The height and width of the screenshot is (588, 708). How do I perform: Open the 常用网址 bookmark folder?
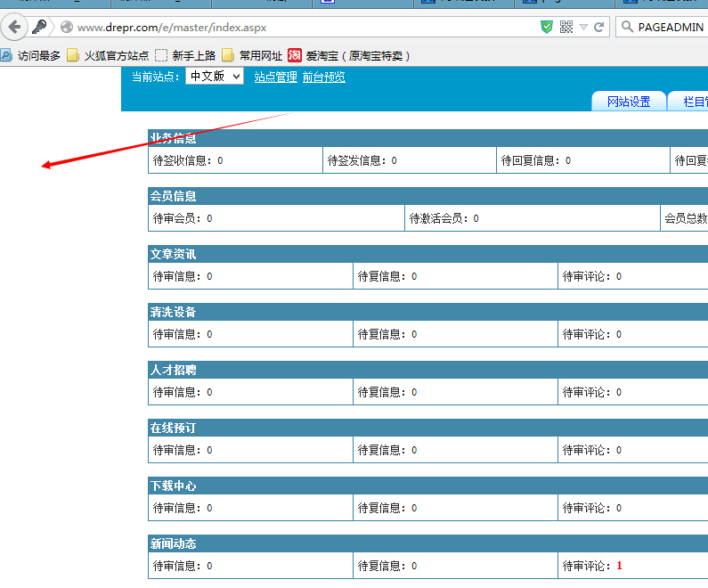[252, 55]
